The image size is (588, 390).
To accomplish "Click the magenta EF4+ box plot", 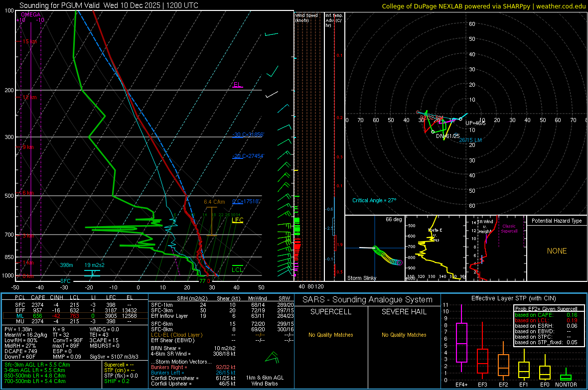I will click(x=461, y=338).
